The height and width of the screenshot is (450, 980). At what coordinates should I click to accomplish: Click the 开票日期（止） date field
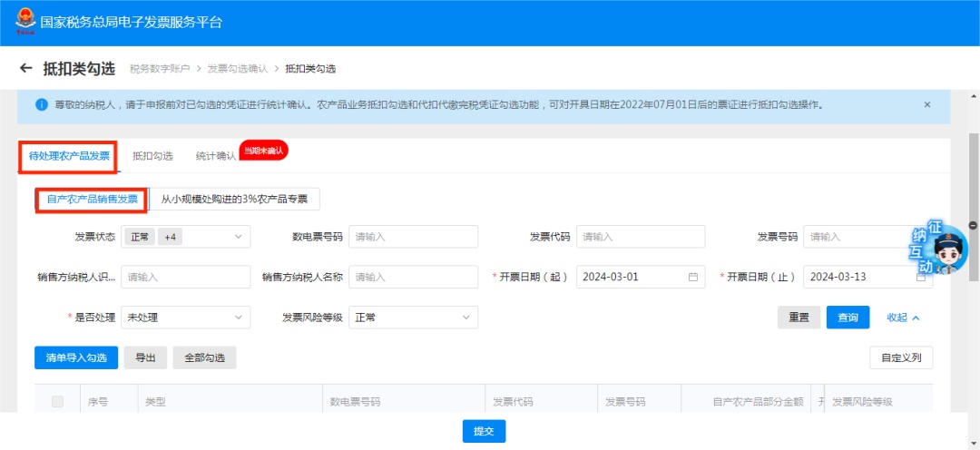tap(868, 277)
